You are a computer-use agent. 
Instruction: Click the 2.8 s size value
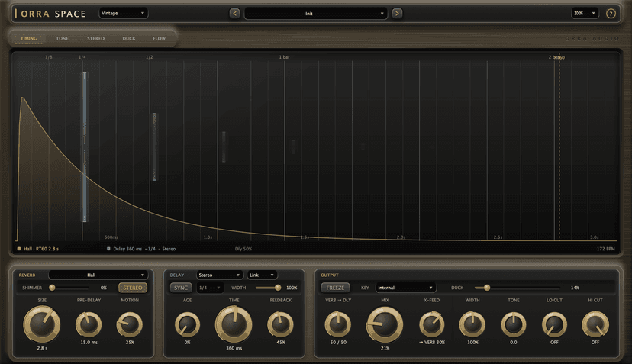(x=42, y=348)
